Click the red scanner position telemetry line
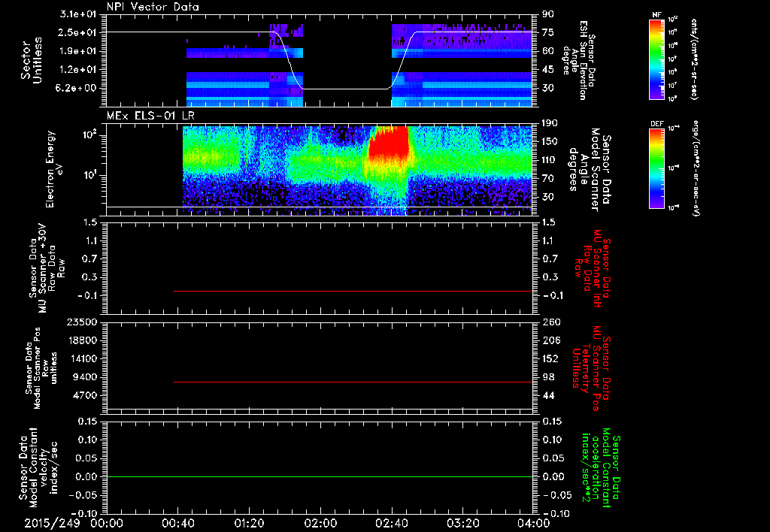Viewport: 770px width, 532px height. 353,382
